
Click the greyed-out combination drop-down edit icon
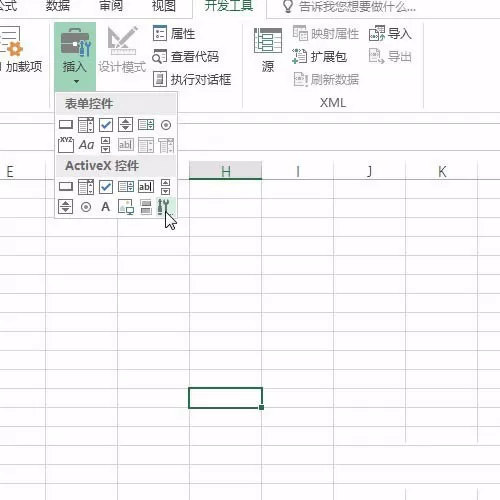tap(166, 145)
